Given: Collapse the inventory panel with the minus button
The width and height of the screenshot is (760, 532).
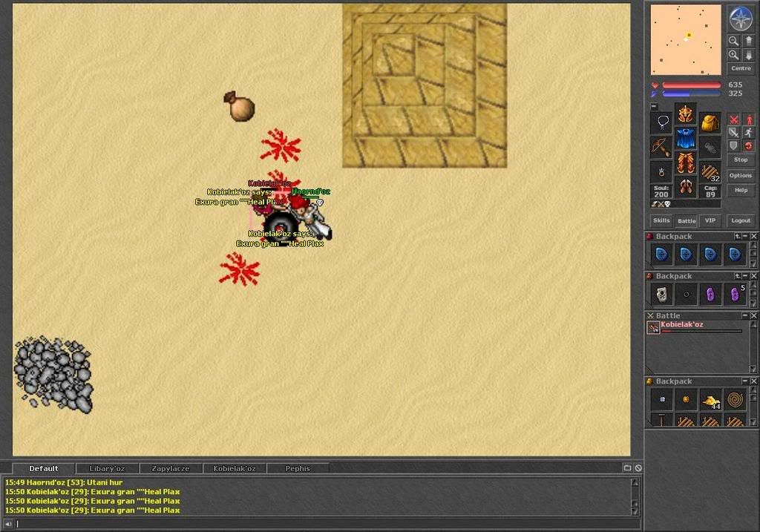Looking at the screenshot, I should (654, 106).
